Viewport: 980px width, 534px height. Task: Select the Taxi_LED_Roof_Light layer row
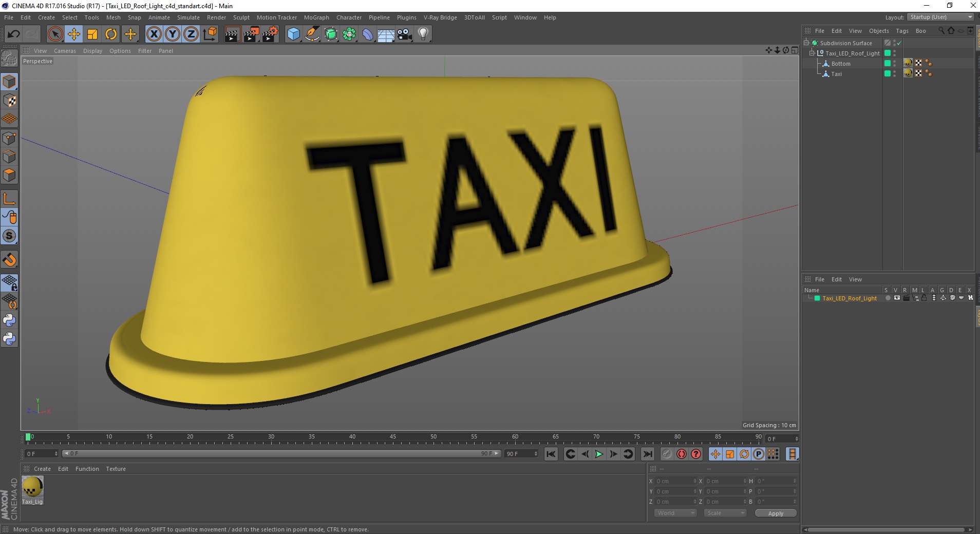click(x=850, y=298)
